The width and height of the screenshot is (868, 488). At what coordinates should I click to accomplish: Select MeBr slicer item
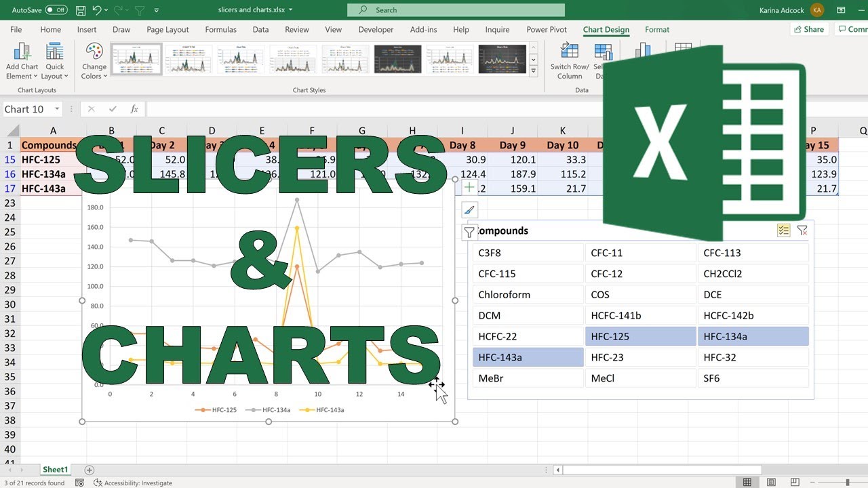[528, 378]
